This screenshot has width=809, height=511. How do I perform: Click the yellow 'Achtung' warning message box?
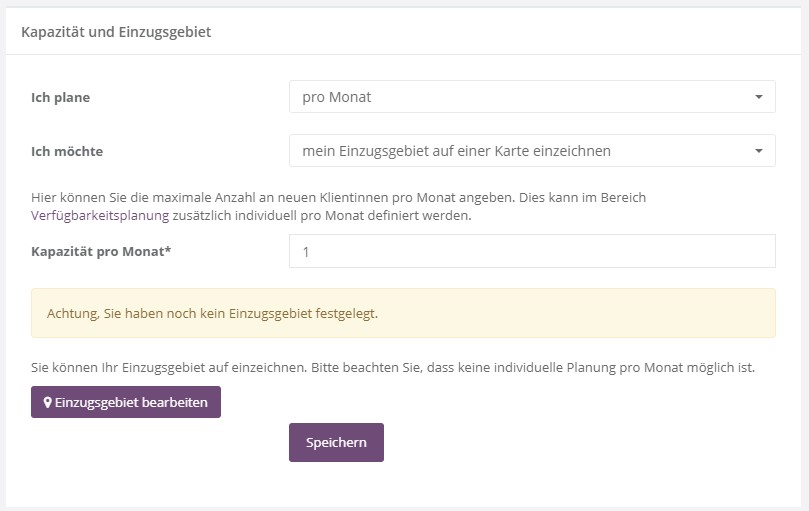click(403, 313)
